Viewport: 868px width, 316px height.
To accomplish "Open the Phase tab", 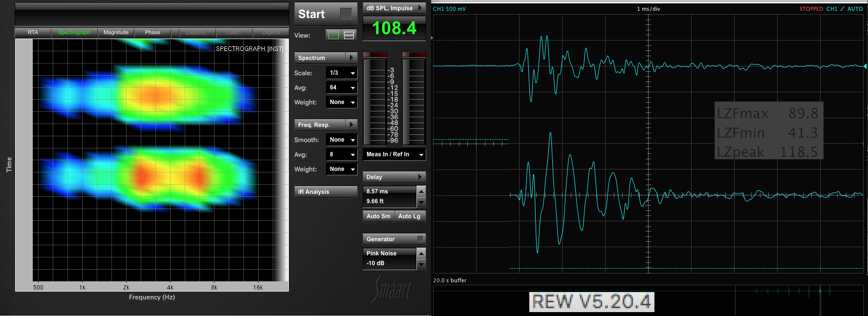I will 152,33.
